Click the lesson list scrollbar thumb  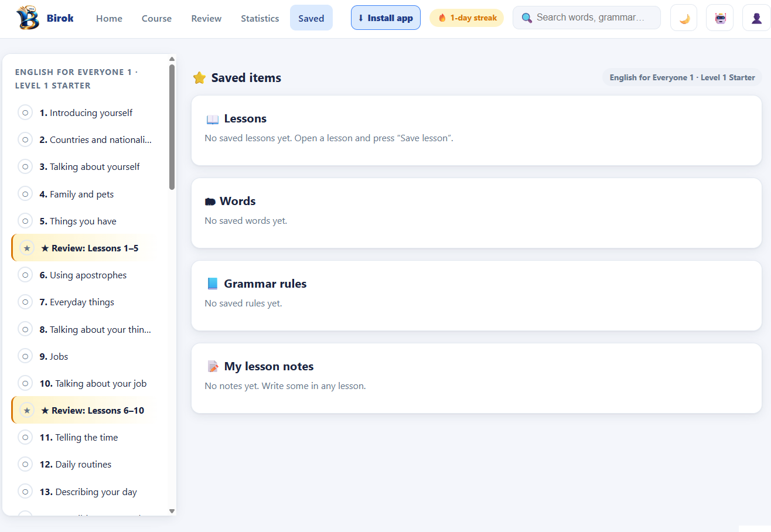[x=172, y=127]
